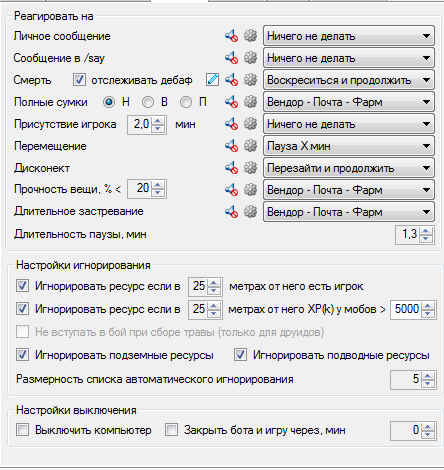Select radio button Н for full bags
Screen dimensions: 444x470
pyautogui.click(x=109, y=102)
